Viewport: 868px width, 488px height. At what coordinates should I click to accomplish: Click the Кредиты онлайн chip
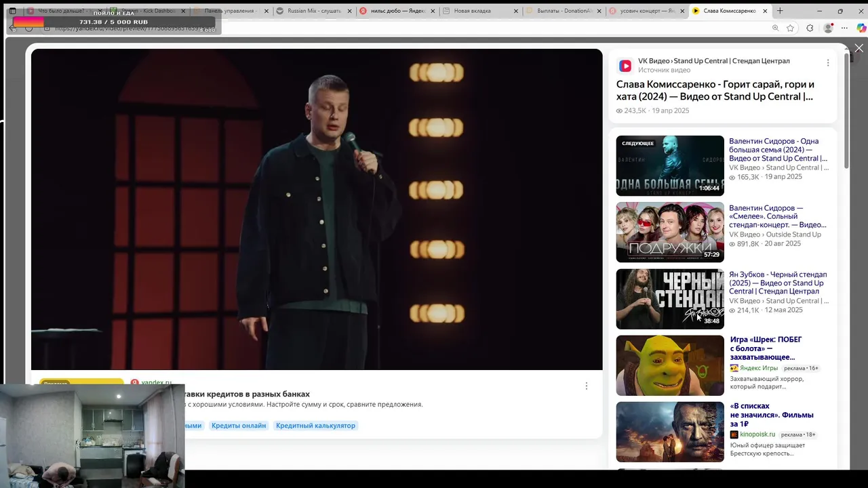pos(239,426)
